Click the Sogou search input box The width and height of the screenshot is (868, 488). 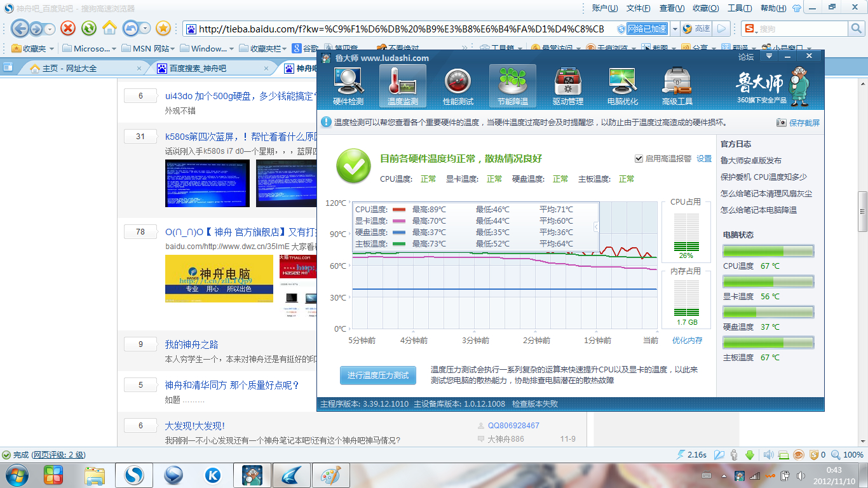803,29
